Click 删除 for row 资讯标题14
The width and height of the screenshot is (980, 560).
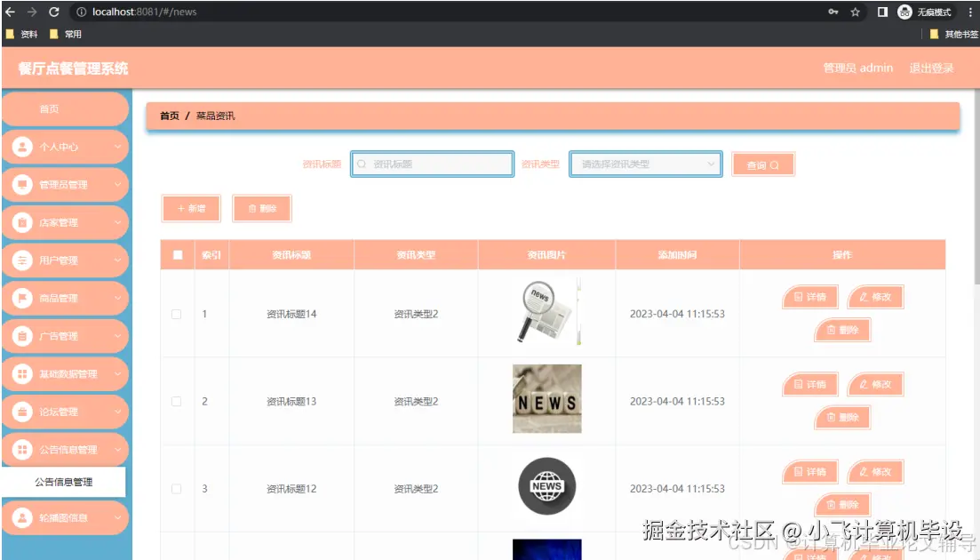coord(842,330)
